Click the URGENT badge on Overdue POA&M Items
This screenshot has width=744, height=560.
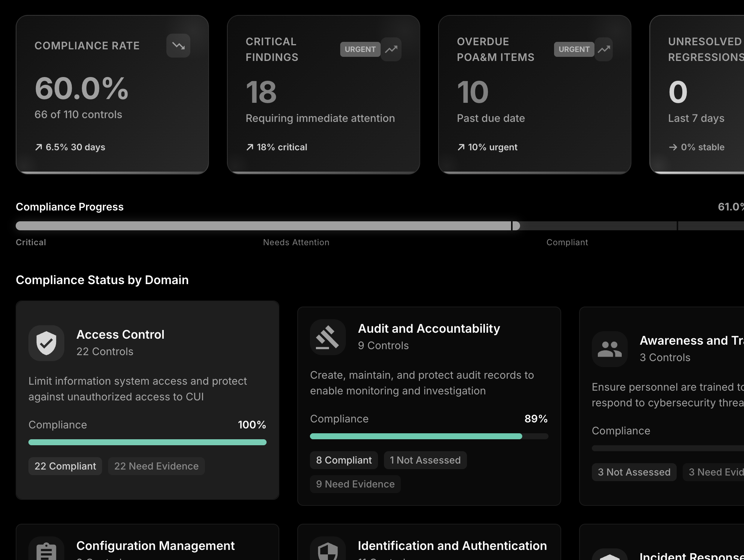point(574,49)
